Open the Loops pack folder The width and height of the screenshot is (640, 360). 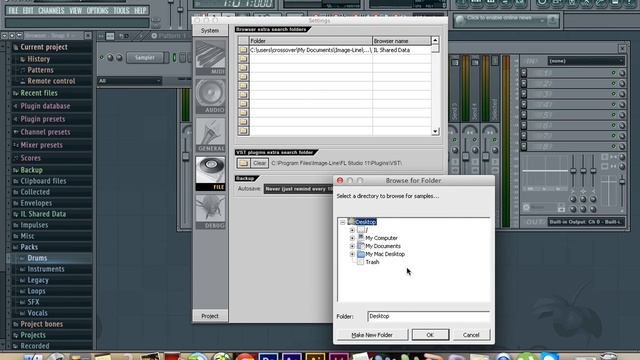pos(36,291)
